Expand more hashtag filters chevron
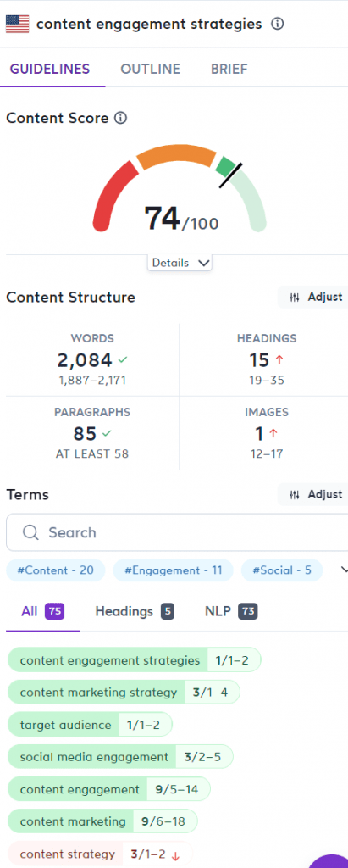This screenshot has width=348, height=868. (344, 570)
